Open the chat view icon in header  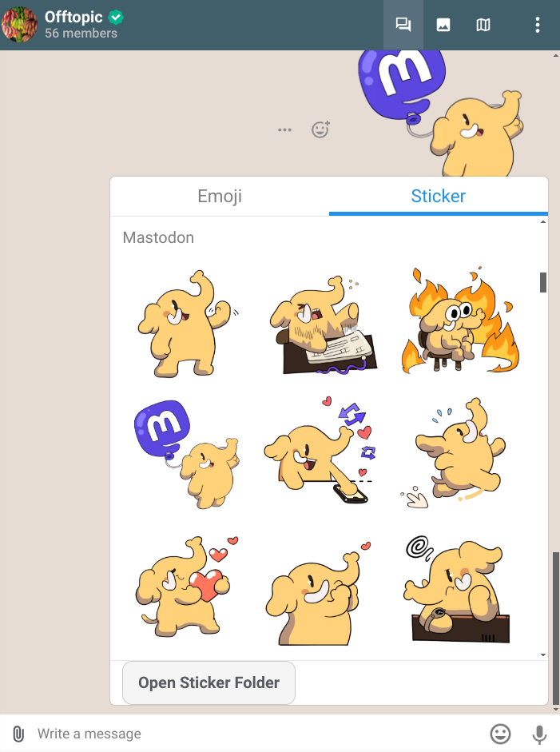(x=403, y=25)
